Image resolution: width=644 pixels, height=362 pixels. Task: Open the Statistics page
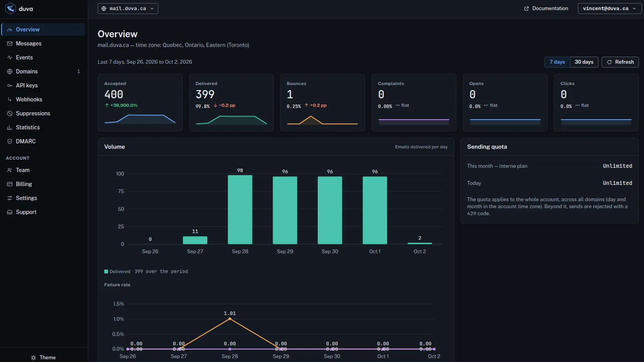pyautogui.click(x=43, y=127)
